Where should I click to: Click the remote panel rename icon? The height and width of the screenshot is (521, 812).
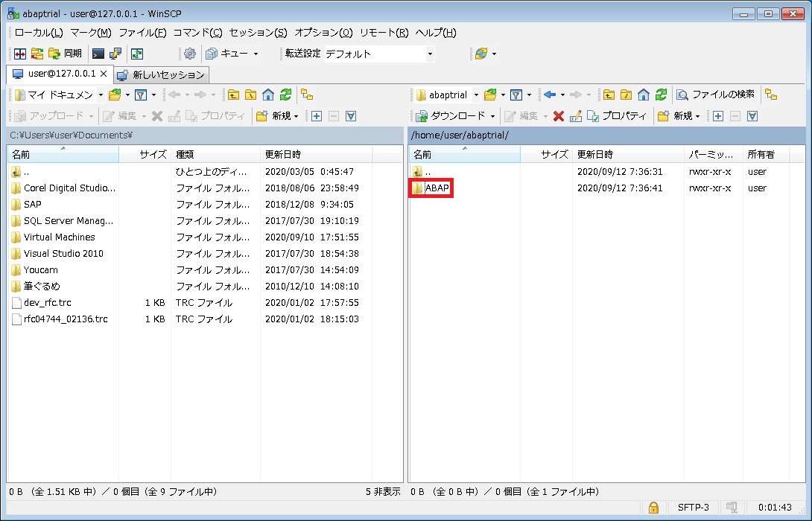[x=575, y=116]
